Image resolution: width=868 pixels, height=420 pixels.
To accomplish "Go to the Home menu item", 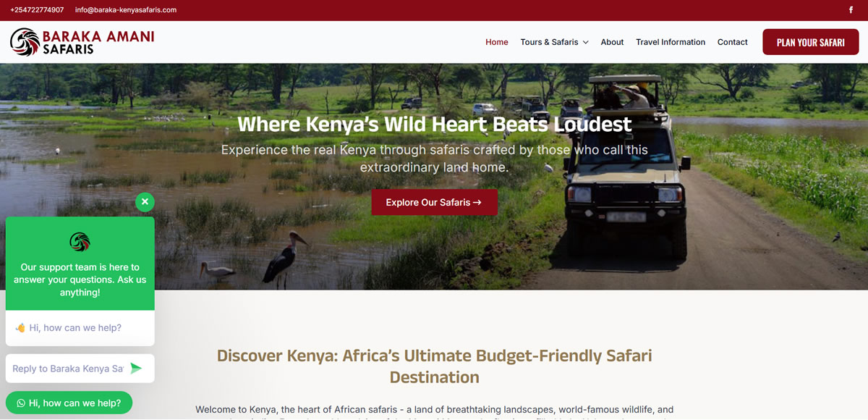I will coord(497,42).
